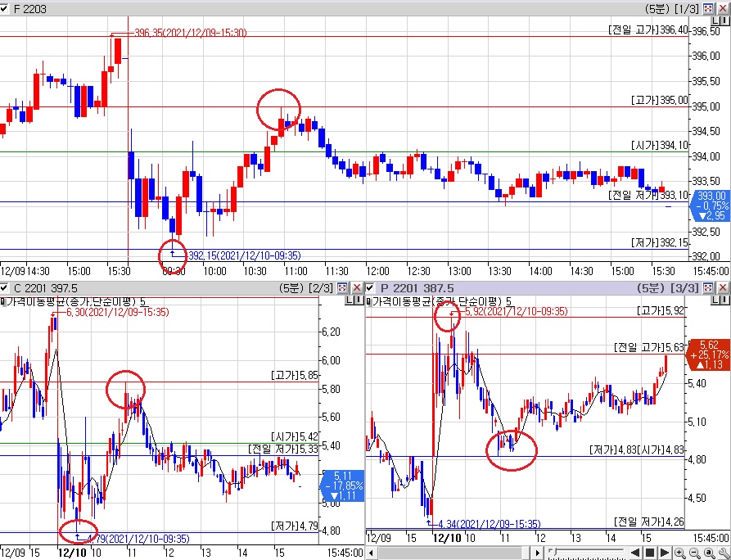The height and width of the screenshot is (560, 731).
Task: Uncheck the P 2201 387.5 chart checkbox
Action: coord(370,287)
